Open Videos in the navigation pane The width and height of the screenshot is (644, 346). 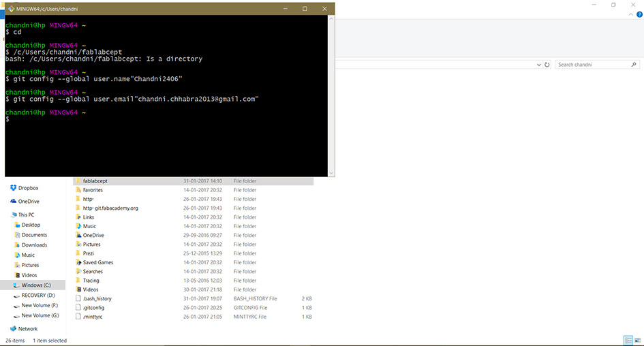(26, 275)
